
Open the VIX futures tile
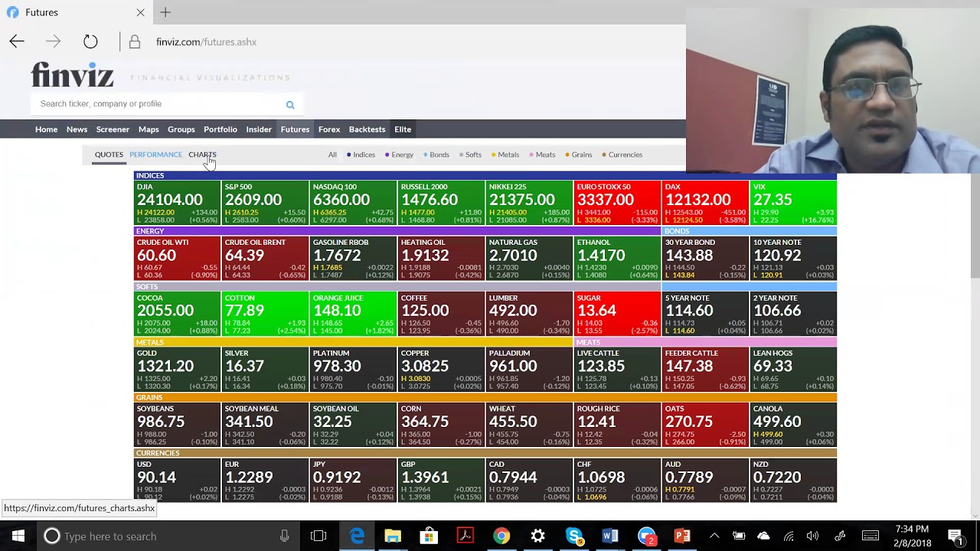point(793,203)
